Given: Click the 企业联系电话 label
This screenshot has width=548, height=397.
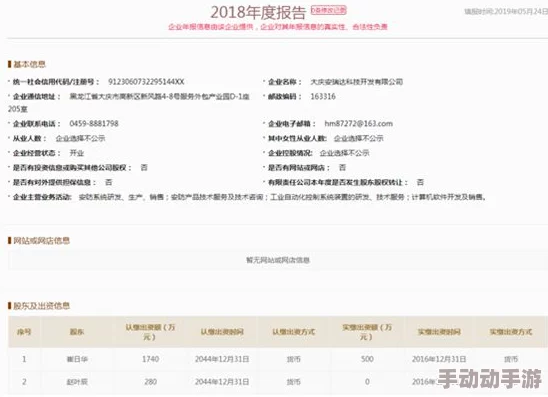Looking at the screenshot, I should tap(36, 124).
